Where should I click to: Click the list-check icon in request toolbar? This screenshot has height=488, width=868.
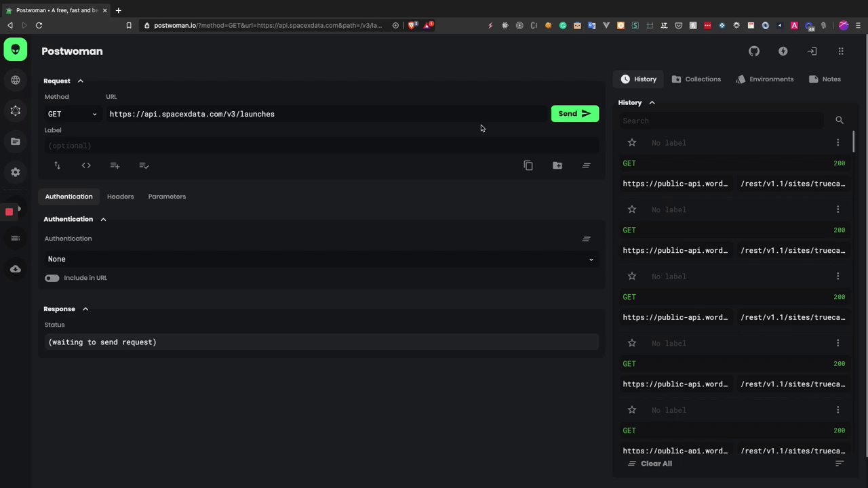pyautogui.click(x=144, y=165)
